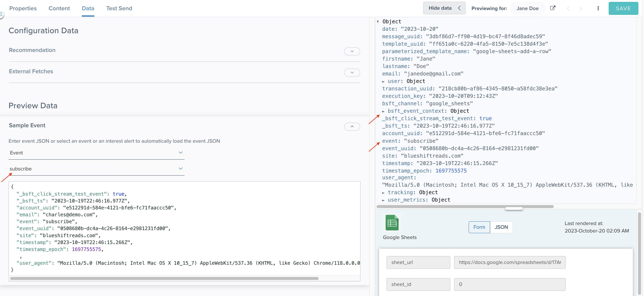
Task: Click the three-dot more options icon
Action: coord(598,8)
